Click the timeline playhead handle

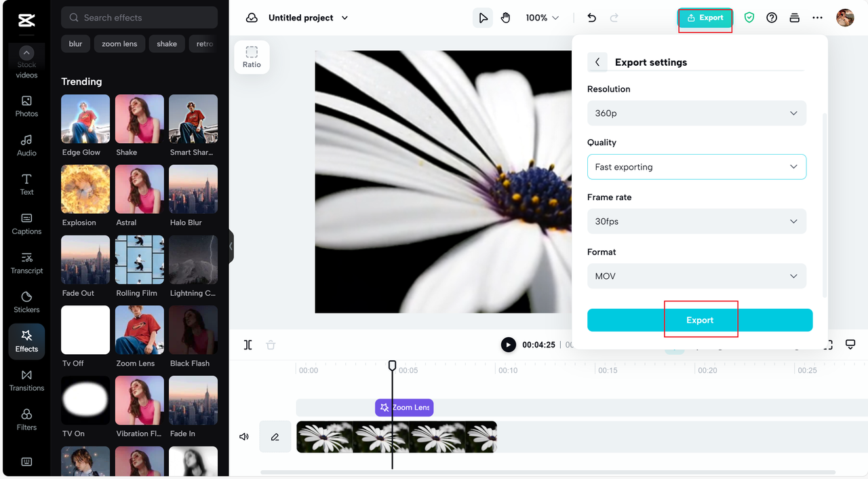pos(392,366)
